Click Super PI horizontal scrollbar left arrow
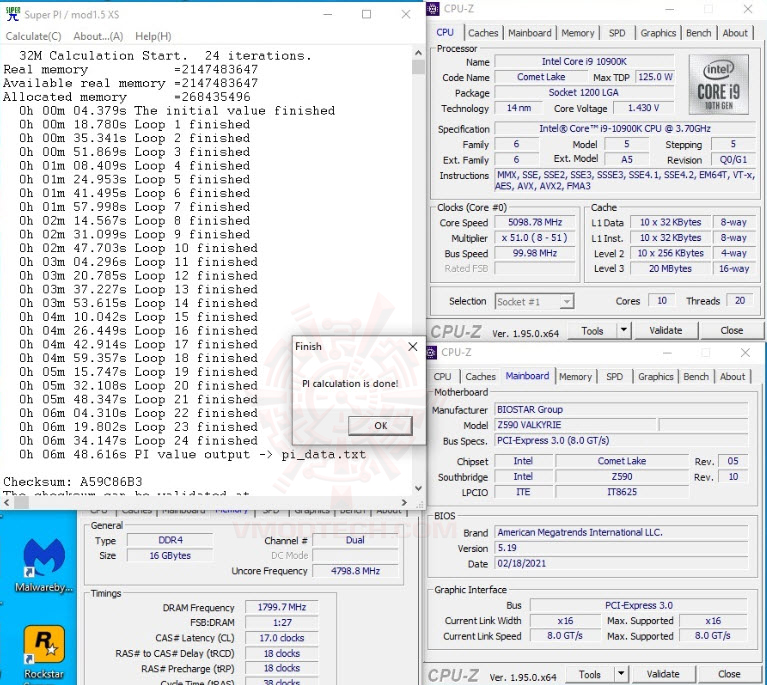 (6, 502)
